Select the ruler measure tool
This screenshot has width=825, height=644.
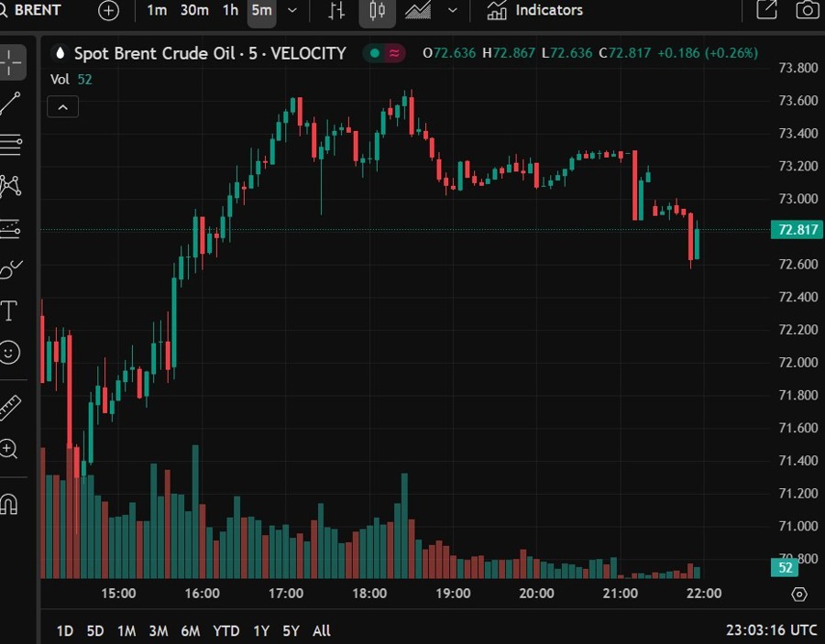pyautogui.click(x=9, y=408)
